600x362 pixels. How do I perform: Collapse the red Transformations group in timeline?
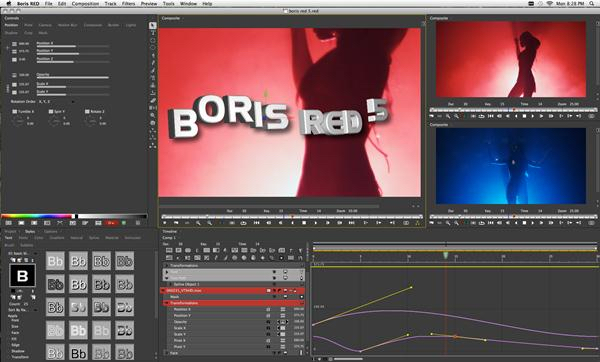(x=166, y=303)
